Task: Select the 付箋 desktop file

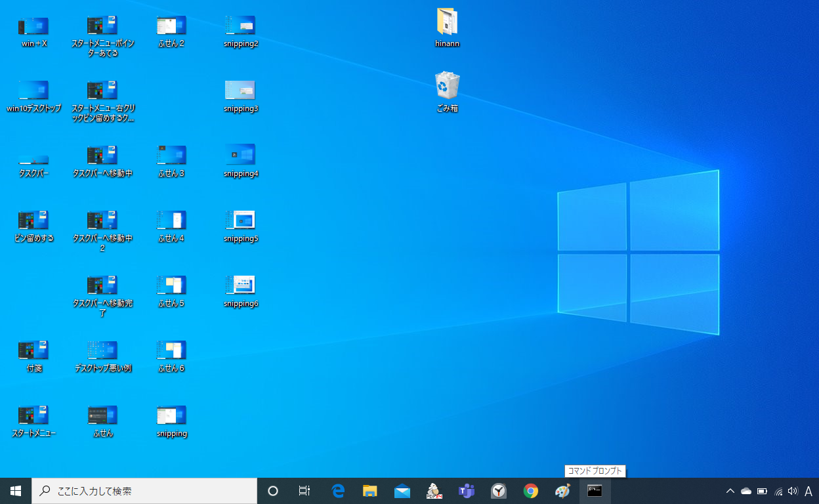Action: click(x=34, y=357)
